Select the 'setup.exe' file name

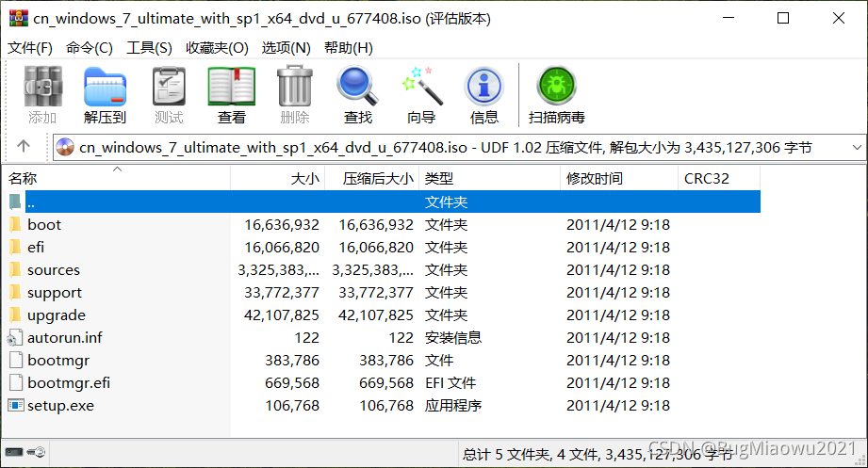pos(61,406)
